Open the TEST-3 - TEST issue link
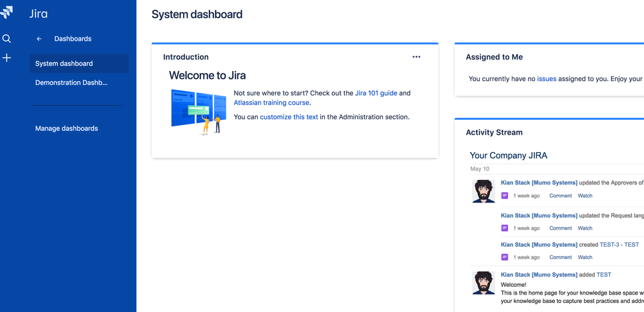The height and width of the screenshot is (312, 644). pos(620,245)
